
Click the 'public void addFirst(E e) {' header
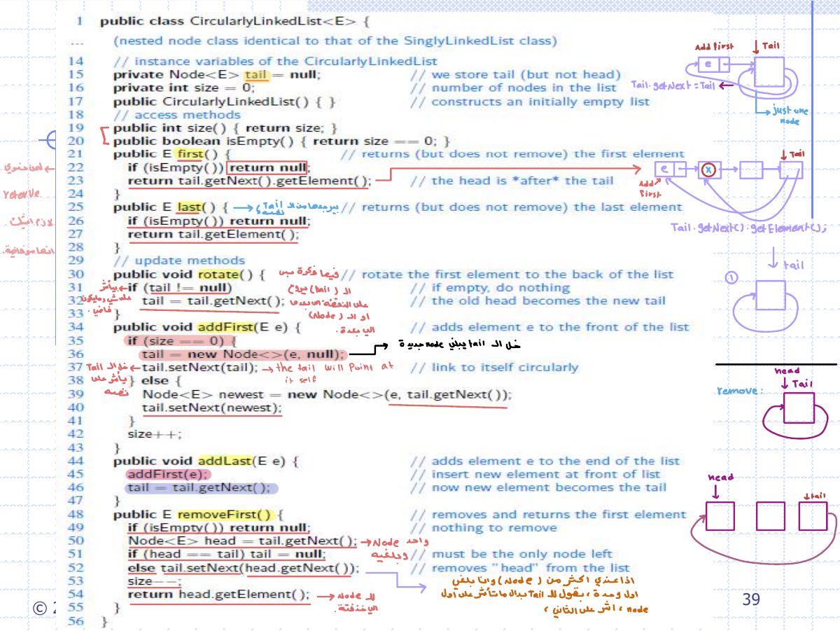click(x=207, y=327)
